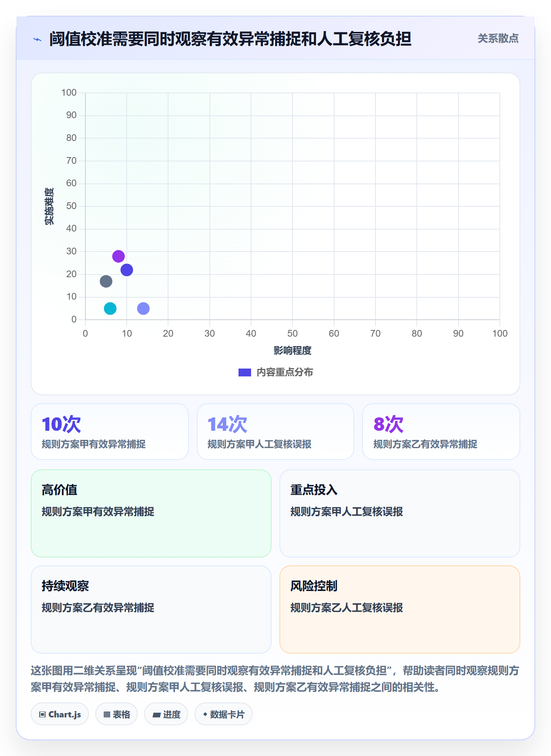Click the 影响程度 x-axis title
The height and width of the screenshot is (756, 551).
[x=292, y=350]
